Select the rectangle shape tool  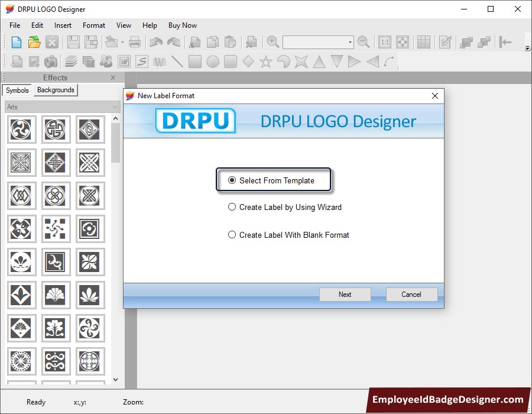tap(195, 62)
